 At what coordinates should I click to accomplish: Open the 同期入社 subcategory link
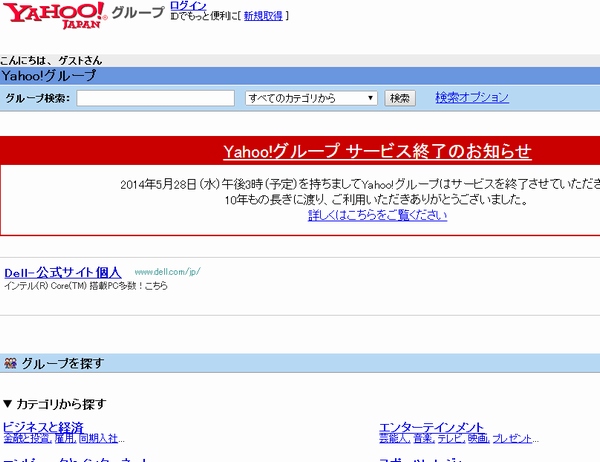point(98,438)
